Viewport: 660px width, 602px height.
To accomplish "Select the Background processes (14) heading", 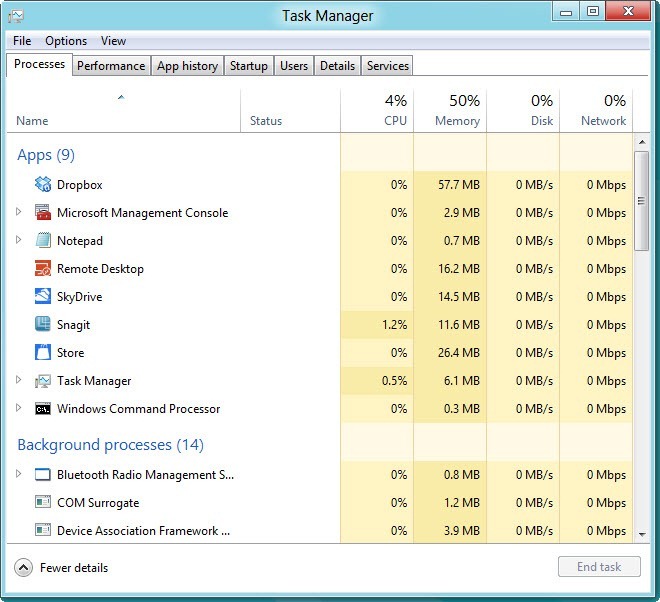I will point(110,445).
